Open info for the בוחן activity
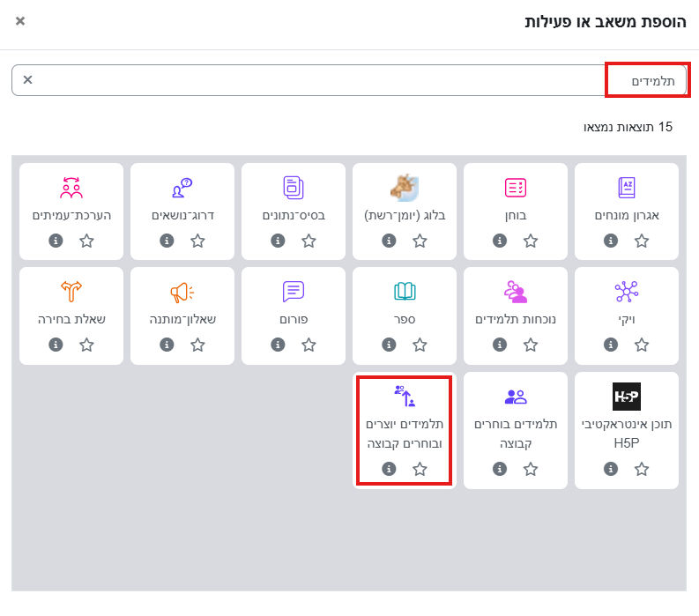Viewport: 699px width, 616px height. coord(500,241)
